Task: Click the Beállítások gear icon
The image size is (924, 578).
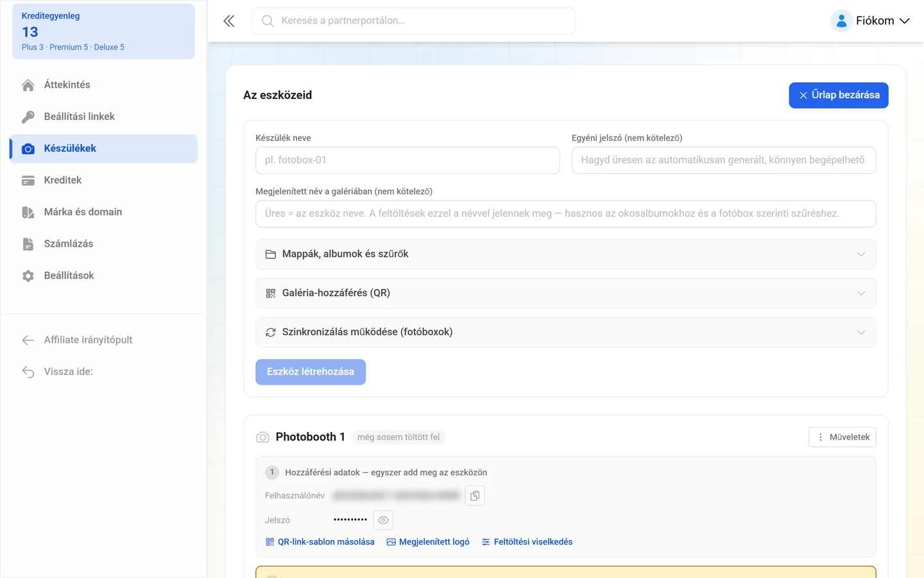Action: coord(28,276)
